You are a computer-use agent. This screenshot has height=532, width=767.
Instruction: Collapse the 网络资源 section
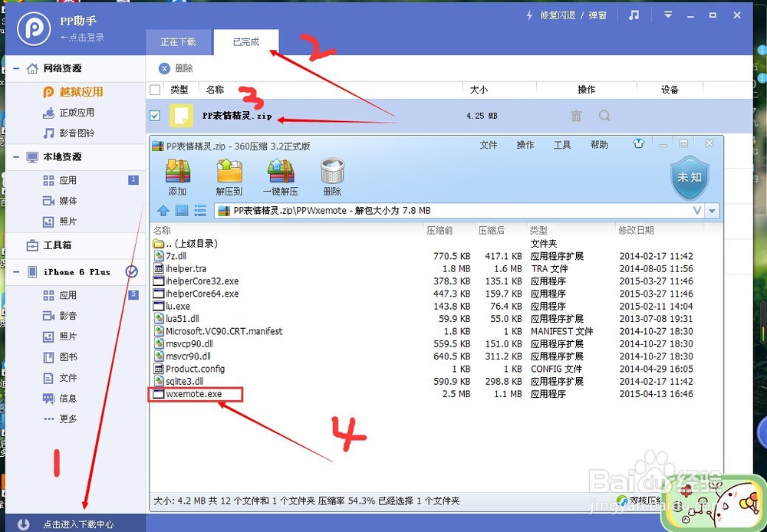pyautogui.click(x=16, y=68)
